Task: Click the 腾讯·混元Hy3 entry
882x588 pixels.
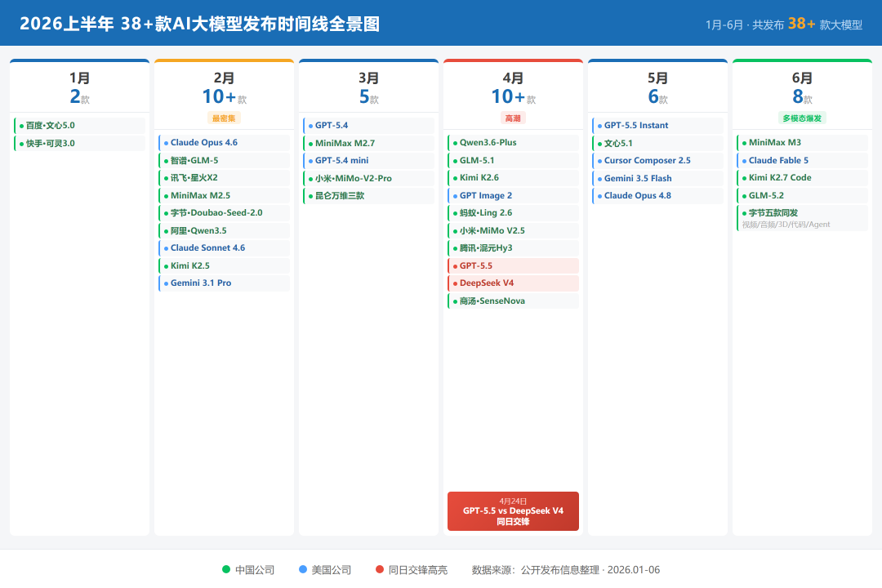Action: 513,247
